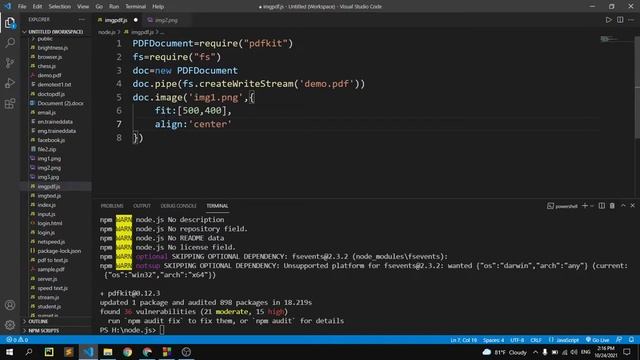This screenshot has width=640, height=360.
Task: Open the launch profile dropdown next to plus
Action: (592, 206)
